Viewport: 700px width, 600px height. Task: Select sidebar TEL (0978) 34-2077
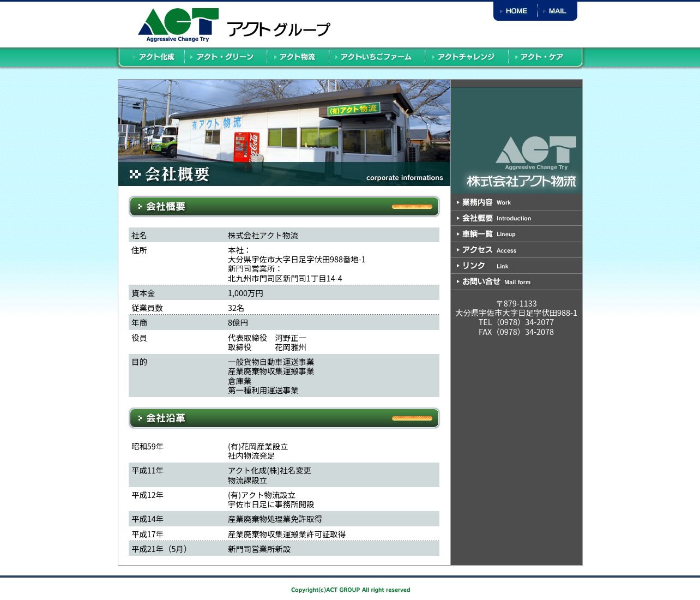(516, 322)
